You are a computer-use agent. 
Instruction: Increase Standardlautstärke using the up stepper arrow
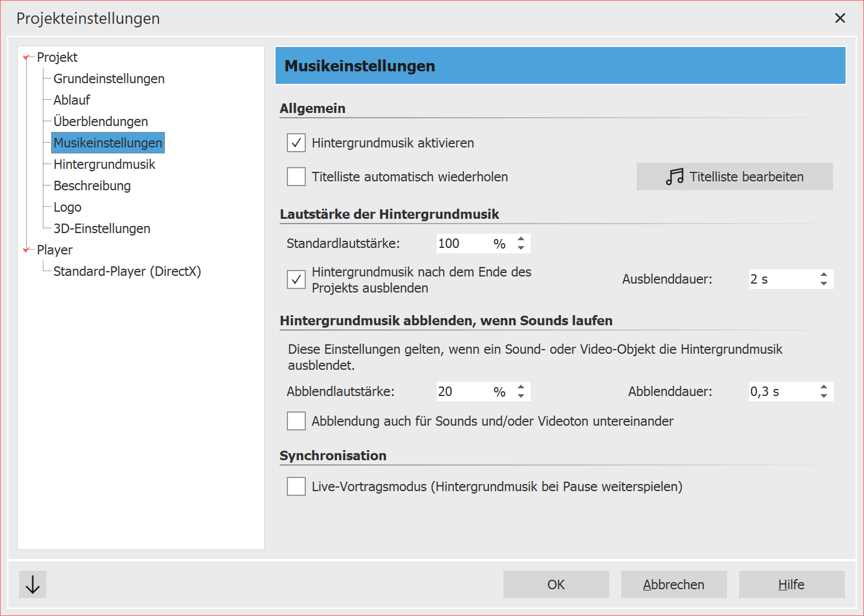click(521, 238)
